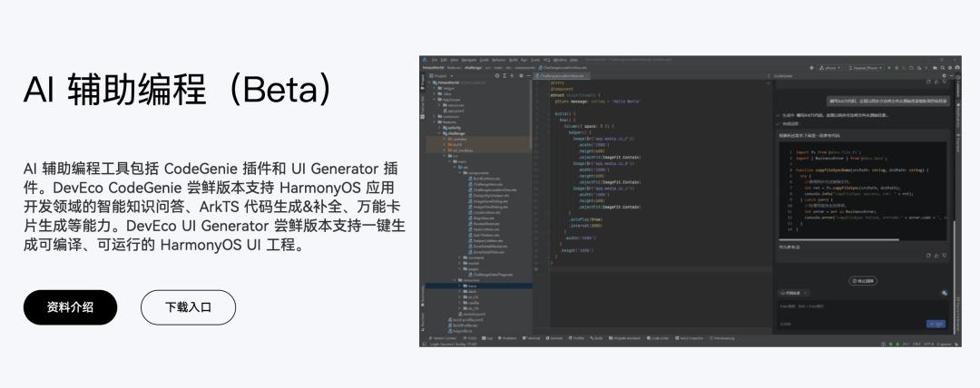Viewport: 980px width, 388px height.
Task: Select the challenge module in the project tree
Action: point(455,133)
